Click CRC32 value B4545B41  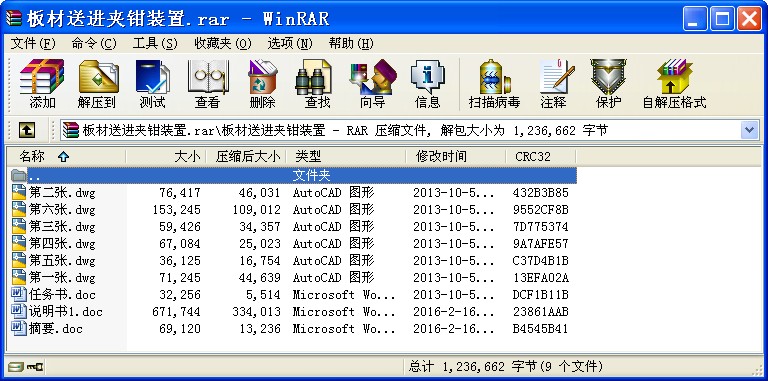[x=541, y=328]
